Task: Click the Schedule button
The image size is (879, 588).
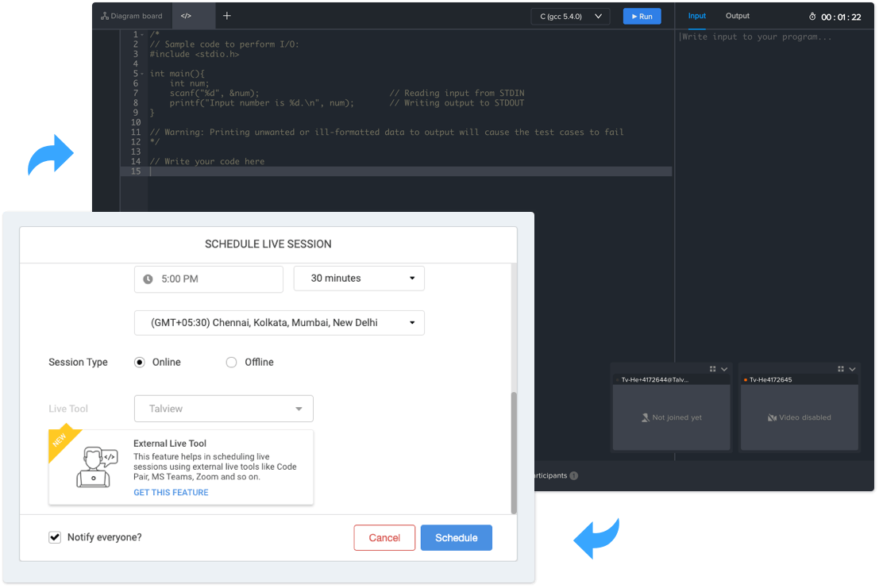Action: (457, 537)
